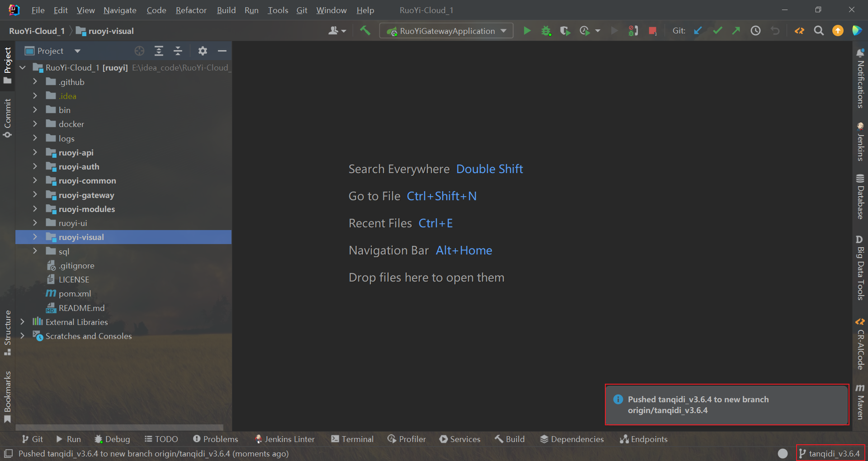This screenshot has width=868, height=461.
Task: Open run configuration RuoYiGatewayApplication dropdown
Action: point(446,31)
